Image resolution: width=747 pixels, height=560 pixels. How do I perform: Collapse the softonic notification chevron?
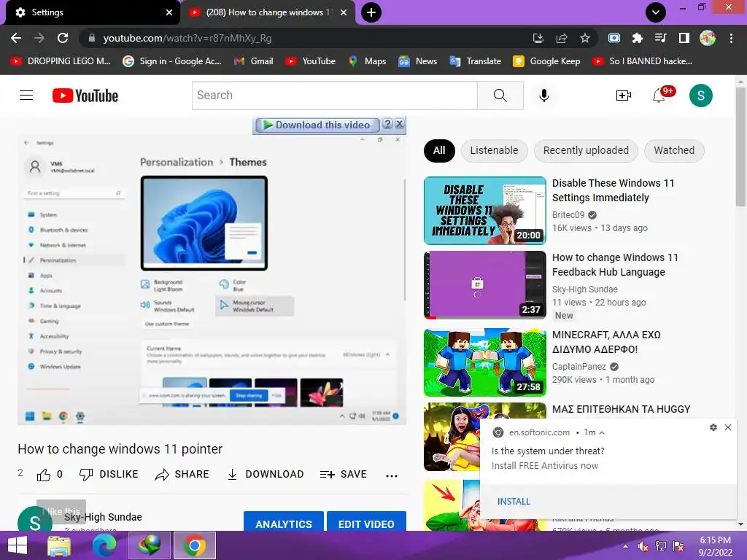tap(602, 432)
